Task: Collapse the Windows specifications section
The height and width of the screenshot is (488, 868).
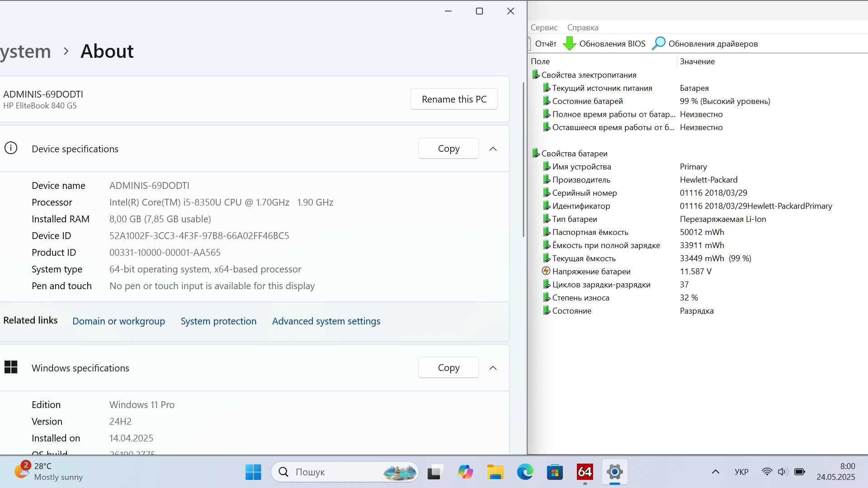Action: tap(493, 368)
